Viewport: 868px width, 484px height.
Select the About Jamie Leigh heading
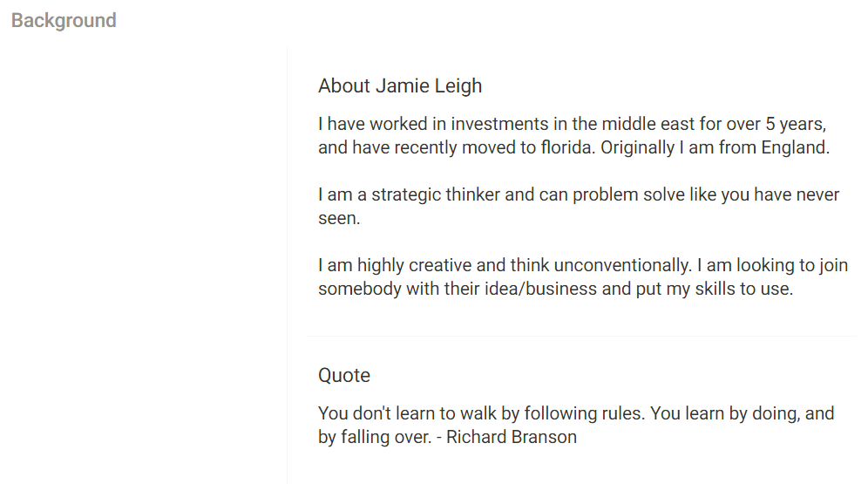pos(400,85)
